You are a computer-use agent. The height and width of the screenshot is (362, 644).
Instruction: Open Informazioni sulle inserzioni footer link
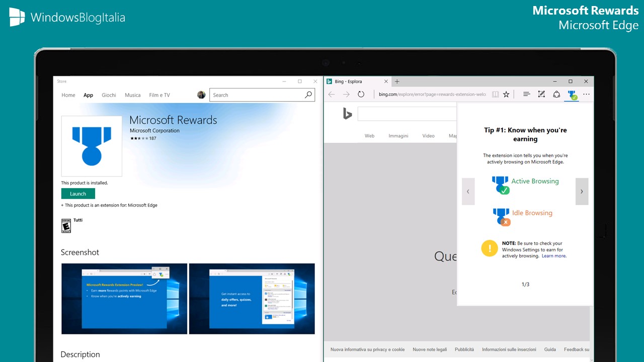click(509, 349)
